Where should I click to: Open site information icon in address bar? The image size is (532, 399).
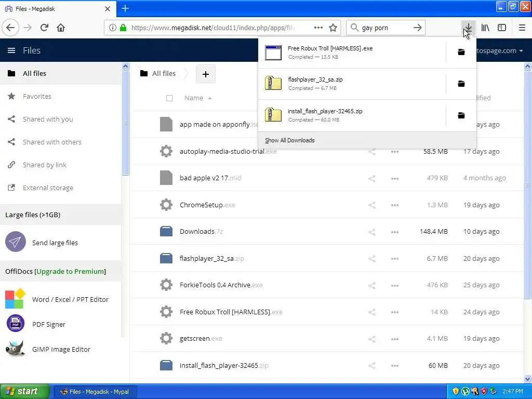click(x=113, y=28)
